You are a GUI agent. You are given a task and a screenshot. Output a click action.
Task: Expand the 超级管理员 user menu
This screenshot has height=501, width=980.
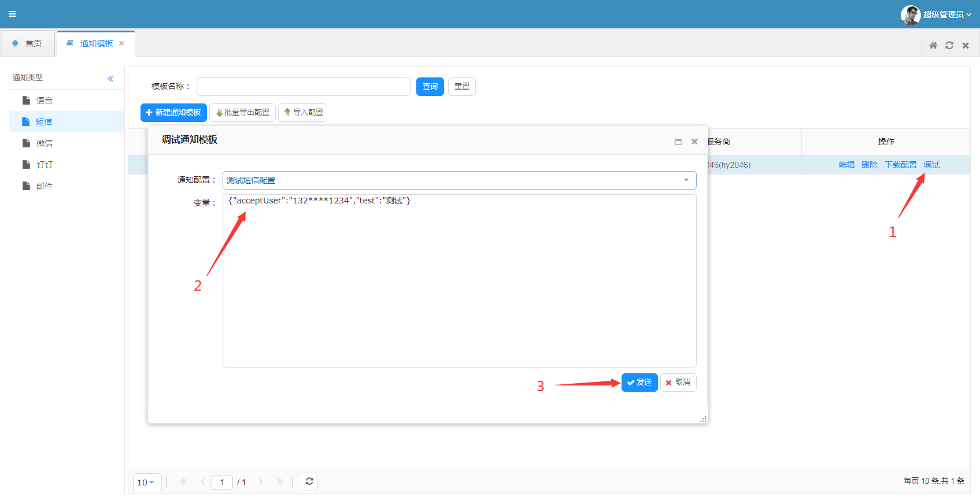pos(947,14)
